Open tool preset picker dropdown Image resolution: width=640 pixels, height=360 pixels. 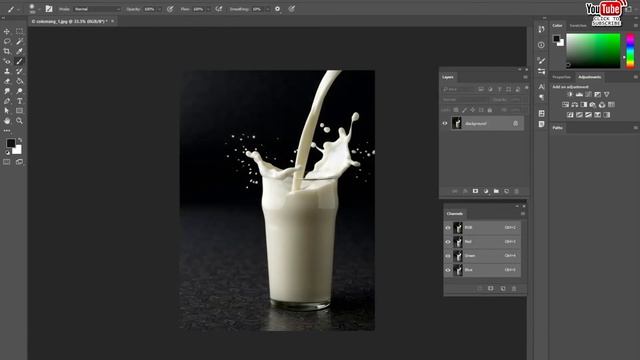coord(19,9)
